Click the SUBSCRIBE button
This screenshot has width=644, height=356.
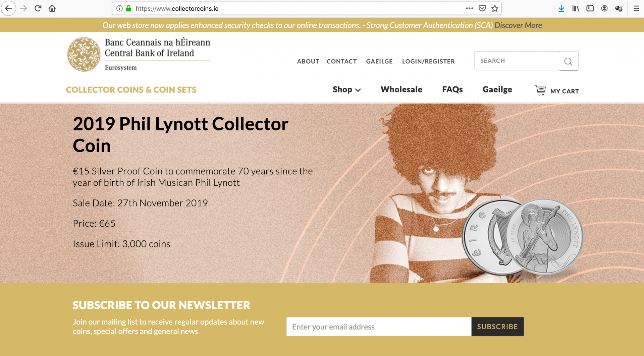(497, 327)
